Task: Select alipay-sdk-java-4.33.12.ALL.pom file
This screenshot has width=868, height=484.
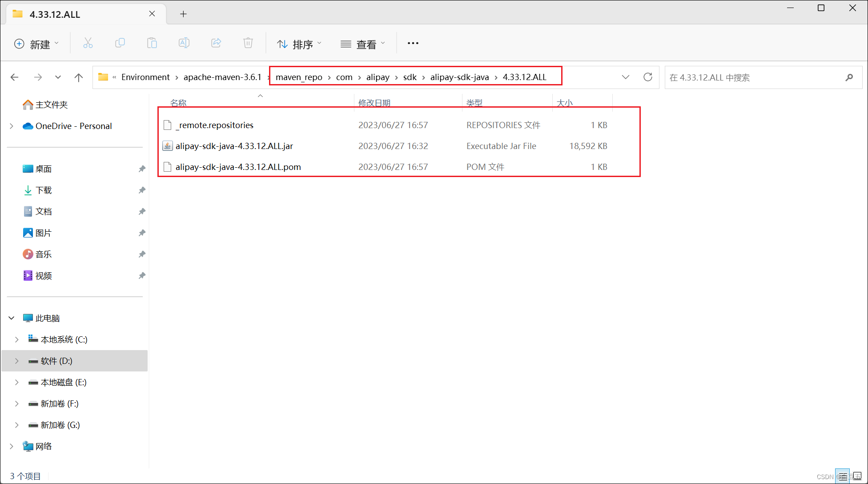Action: [238, 167]
